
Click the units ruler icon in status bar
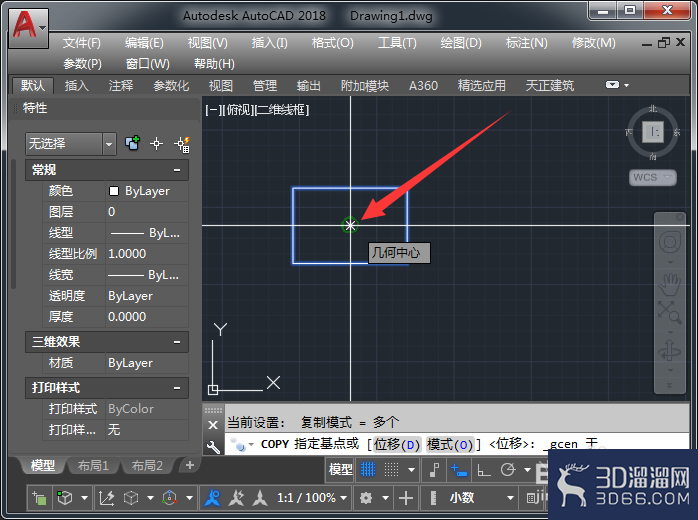click(x=433, y=498)
